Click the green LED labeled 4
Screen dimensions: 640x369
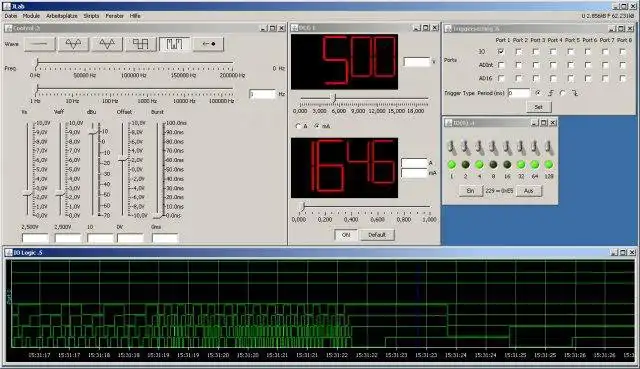tap(479, 165)
